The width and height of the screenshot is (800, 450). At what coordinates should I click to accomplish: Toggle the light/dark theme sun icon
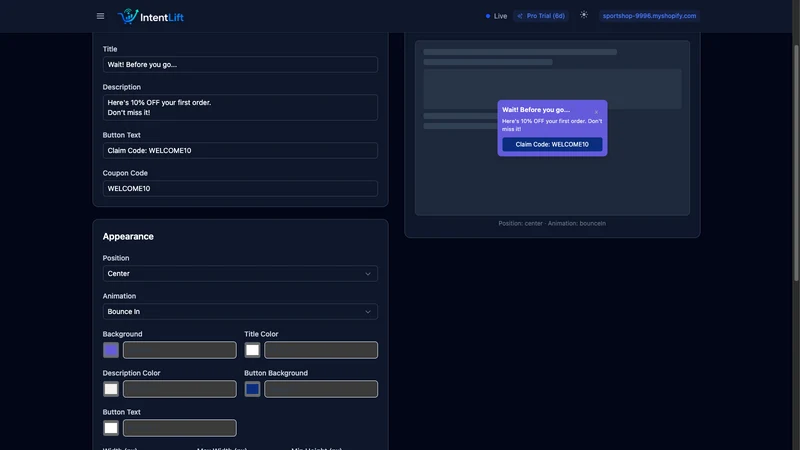tap(584, 15)
